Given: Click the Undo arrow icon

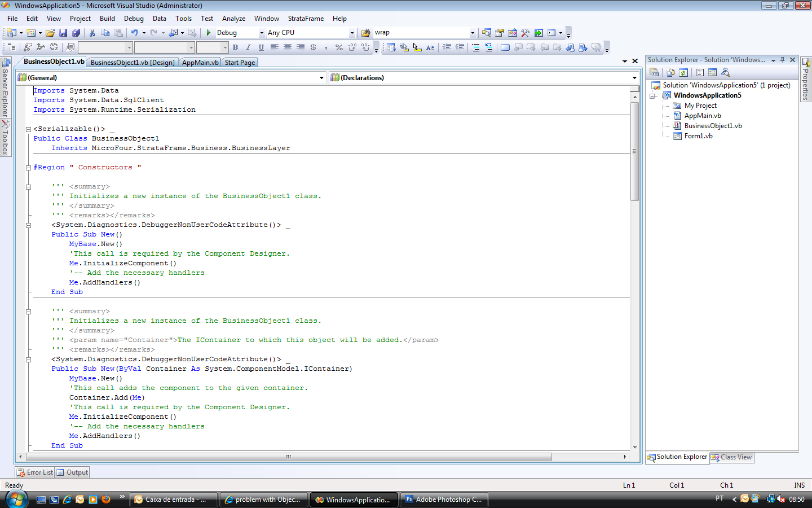Looking at the screenshot, I should point(135,33).
